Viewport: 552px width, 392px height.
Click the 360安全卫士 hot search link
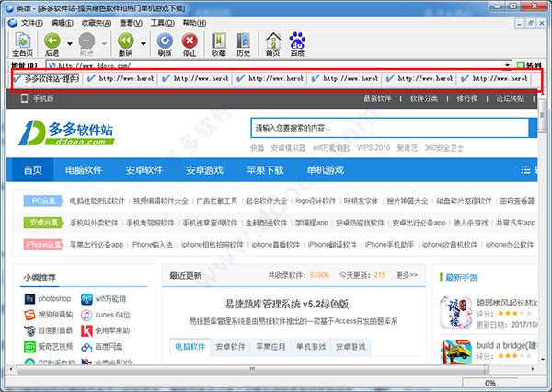443,148
